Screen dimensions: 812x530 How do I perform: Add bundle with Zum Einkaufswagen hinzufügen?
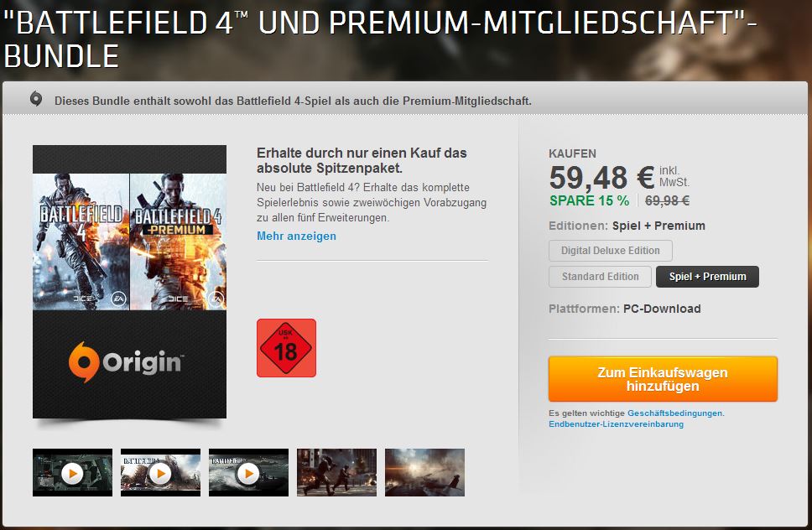click(x=663, y=379)
